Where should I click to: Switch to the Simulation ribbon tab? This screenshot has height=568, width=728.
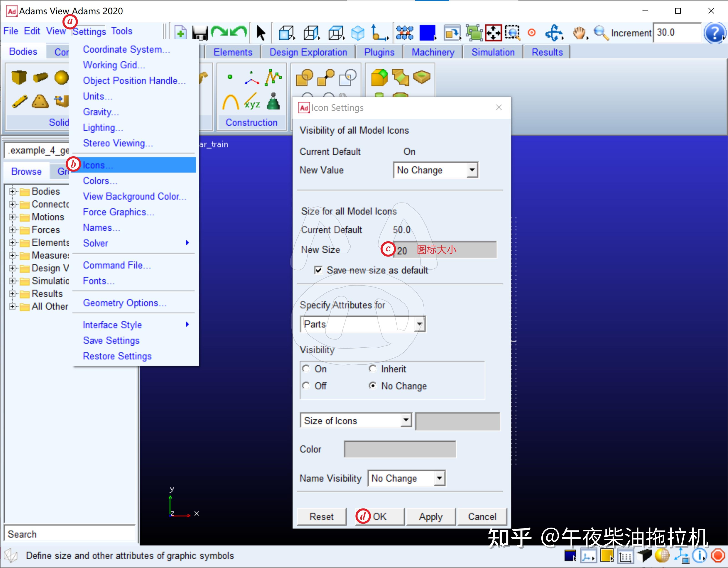[x=493, y=52]
